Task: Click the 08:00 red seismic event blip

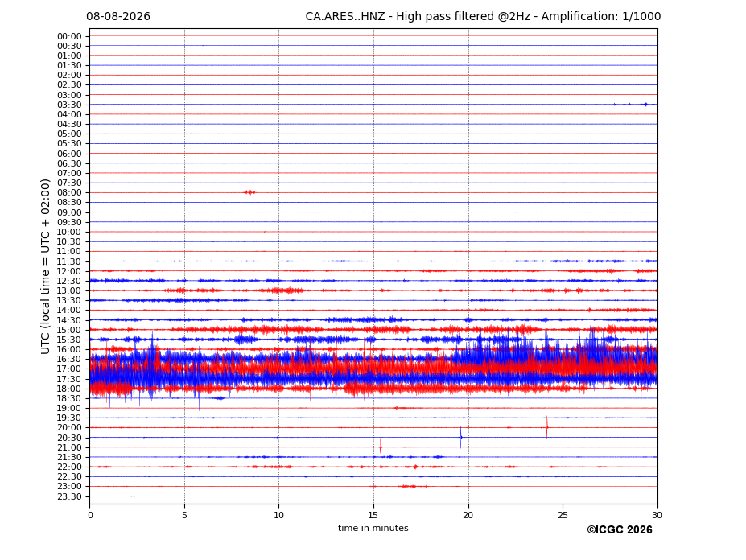Action: coord(249,192)
